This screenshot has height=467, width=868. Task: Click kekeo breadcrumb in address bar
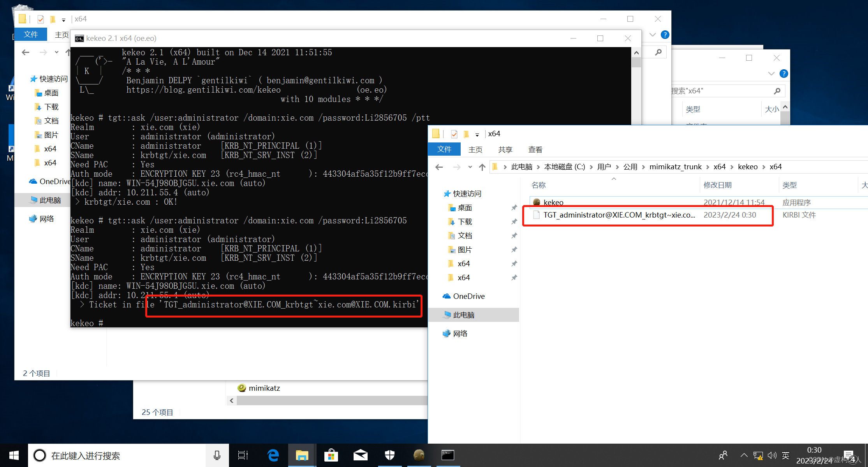(747, 167)
